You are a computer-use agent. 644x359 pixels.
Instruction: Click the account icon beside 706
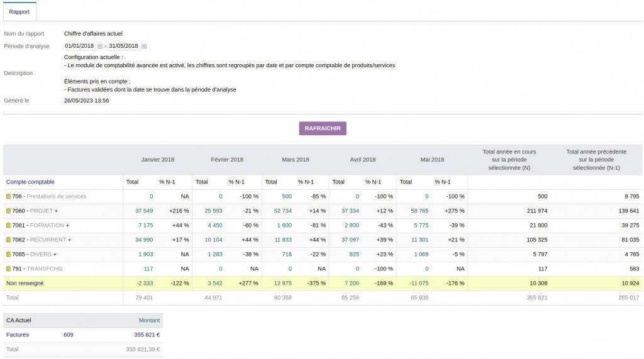(x=9, y=196)
